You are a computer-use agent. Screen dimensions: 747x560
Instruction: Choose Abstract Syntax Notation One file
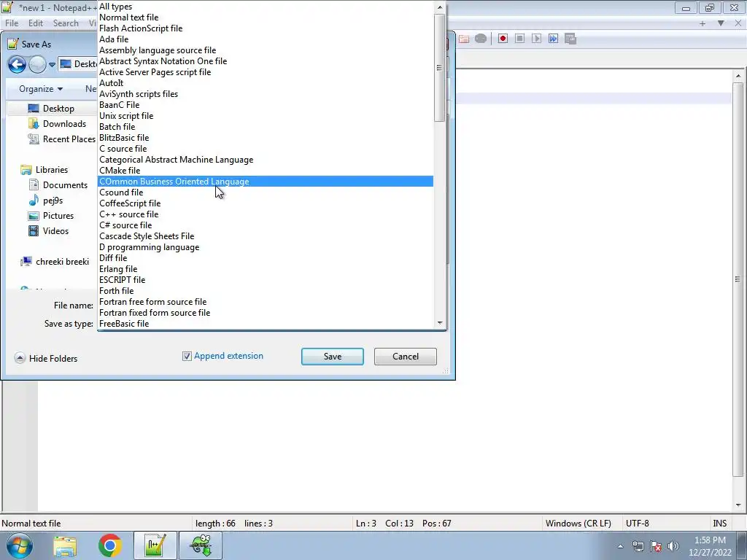(266, 61)
